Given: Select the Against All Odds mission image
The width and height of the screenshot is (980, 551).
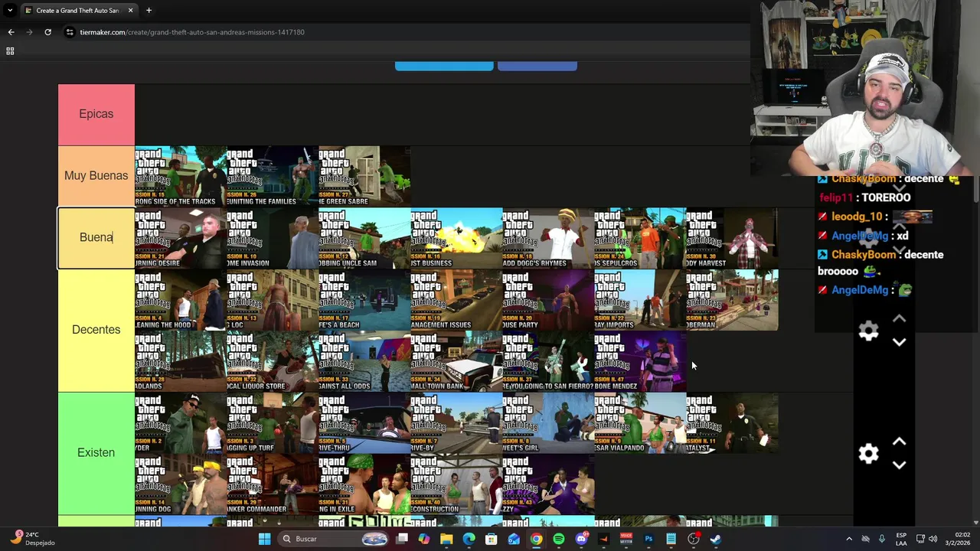Looking at the screenshot, I should click(364, 361).
